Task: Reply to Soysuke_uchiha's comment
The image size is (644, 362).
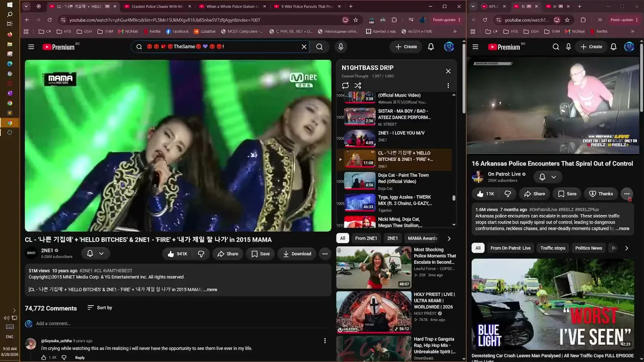Action: (x=80, y=357)
